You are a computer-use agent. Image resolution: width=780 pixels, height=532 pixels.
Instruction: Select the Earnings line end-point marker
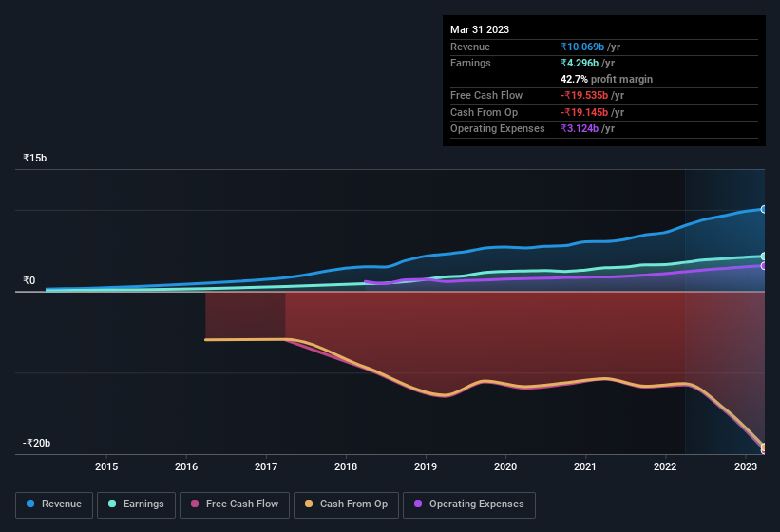coord(764,256)
